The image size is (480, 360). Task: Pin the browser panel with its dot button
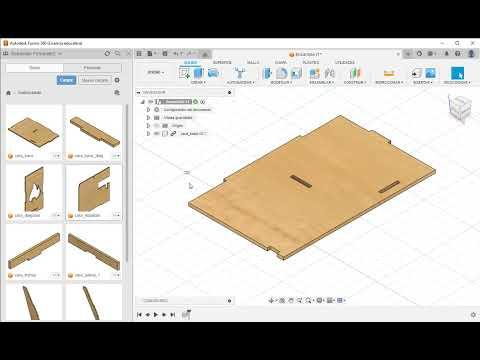(229, 92)
